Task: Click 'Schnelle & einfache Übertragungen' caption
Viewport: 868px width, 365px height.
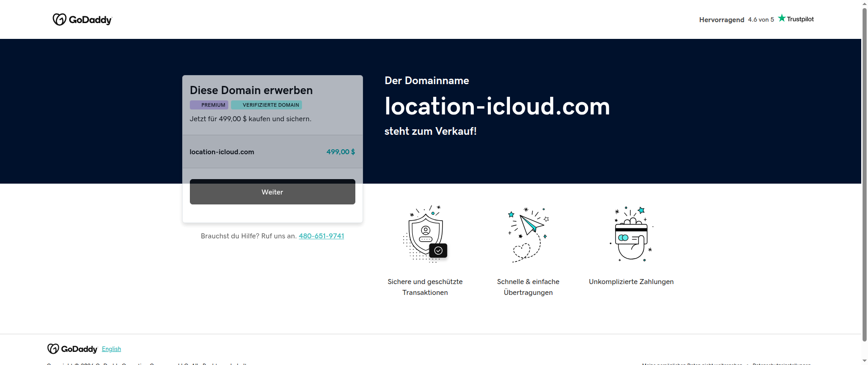Action: click(x=528, y=287)
